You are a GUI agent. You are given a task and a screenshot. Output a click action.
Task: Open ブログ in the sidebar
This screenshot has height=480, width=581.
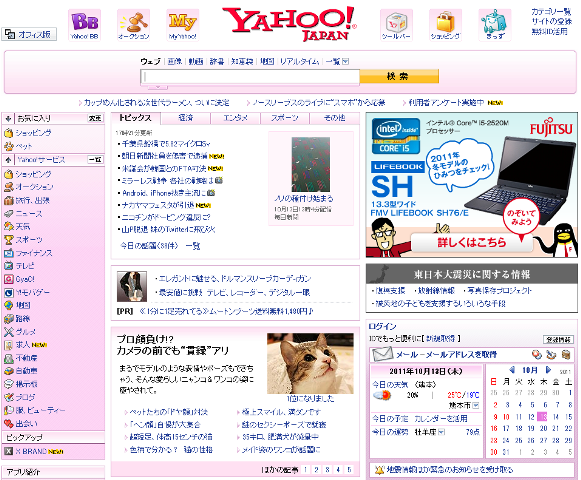(25, 397)
